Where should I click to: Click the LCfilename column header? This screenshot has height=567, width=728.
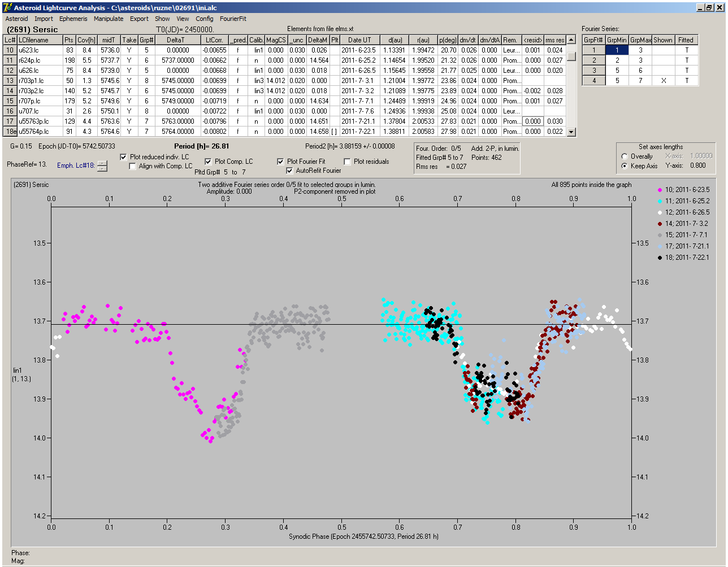[x=40, y=40]
